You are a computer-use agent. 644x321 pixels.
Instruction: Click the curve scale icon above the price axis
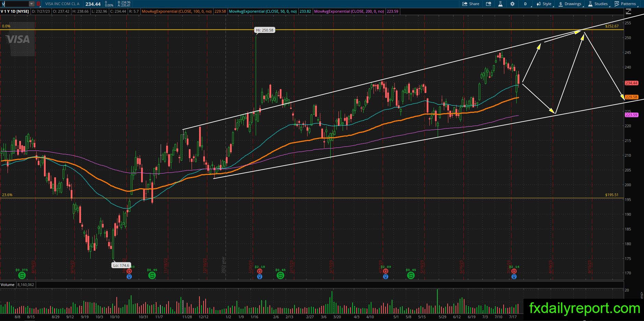coord(629,11)
